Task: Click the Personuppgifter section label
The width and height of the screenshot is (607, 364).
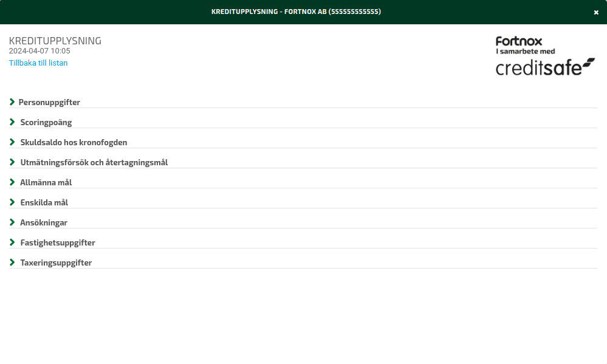Action: pyautogui.click(x=49, y=102)
